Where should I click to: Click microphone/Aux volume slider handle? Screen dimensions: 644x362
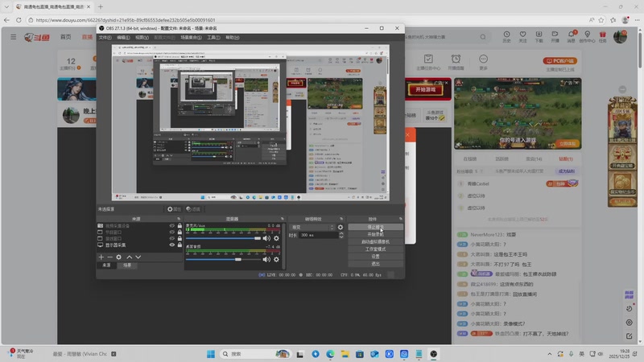point(257,238)
